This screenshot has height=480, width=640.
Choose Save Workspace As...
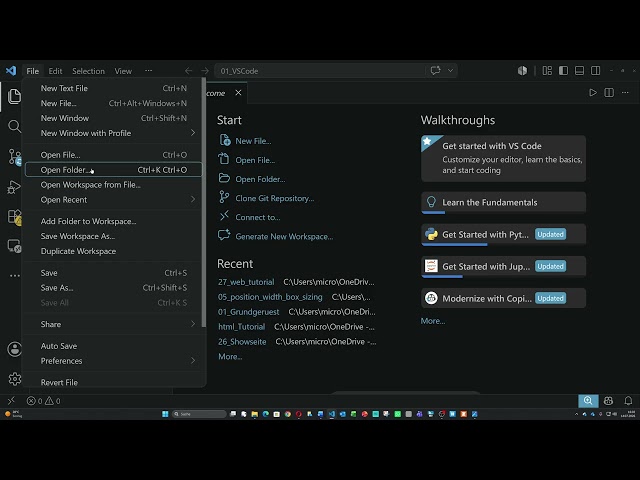pyautogui.click(x=113, y=236)
